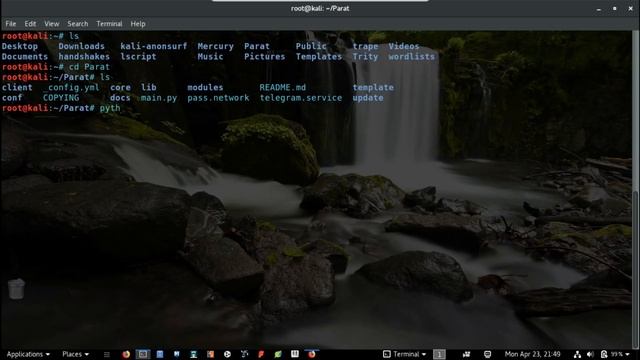Click the 'trape' directory name
640x360 pixels.
(365, 46)
